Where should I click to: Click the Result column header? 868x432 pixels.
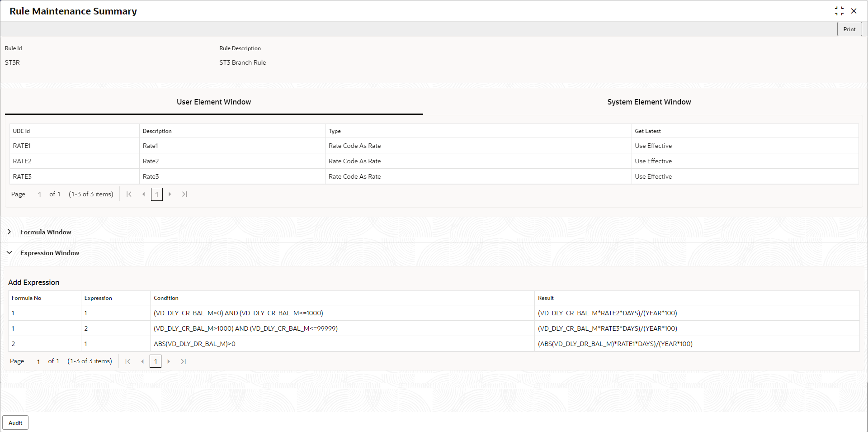coord(697,298)
